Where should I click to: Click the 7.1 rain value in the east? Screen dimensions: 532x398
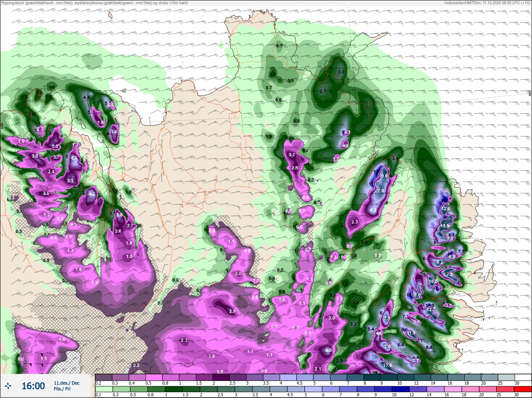click(461, 251)
